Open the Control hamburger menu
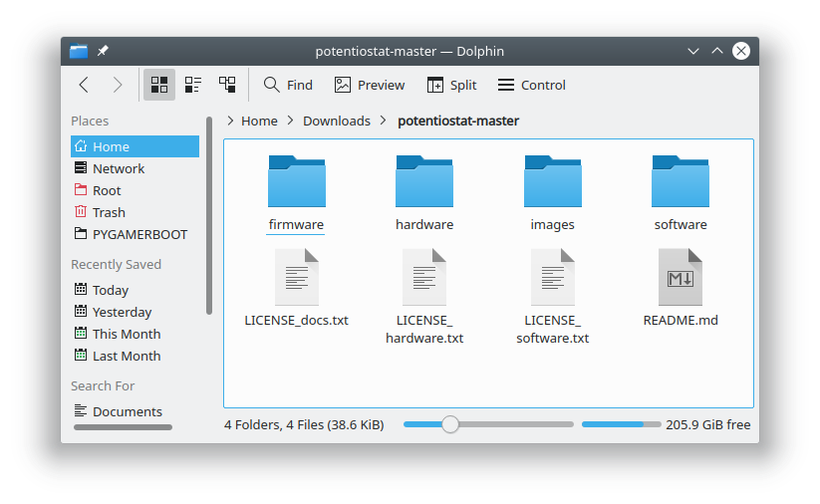The width and height of the screenshot is (820, 504). click(x=531, y=85)
